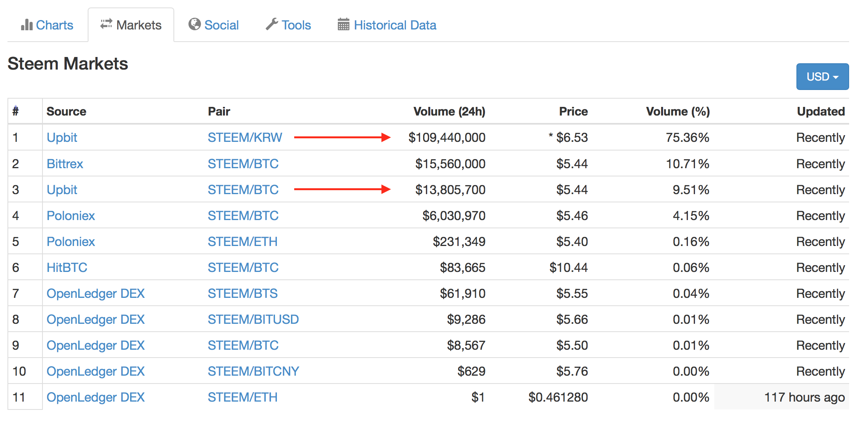This screenshot has width=868, height=424.
Task: Click the globe icon beside Social
Action: pos(194,24)
